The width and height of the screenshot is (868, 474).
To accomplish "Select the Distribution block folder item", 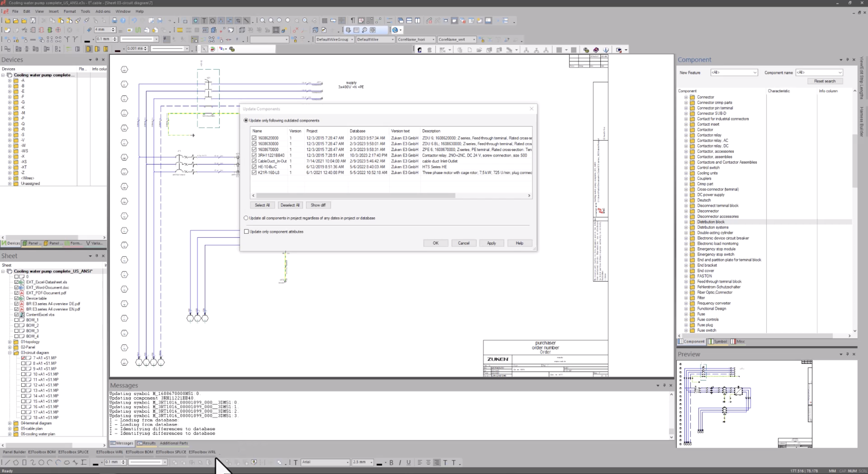I will 711,222.
